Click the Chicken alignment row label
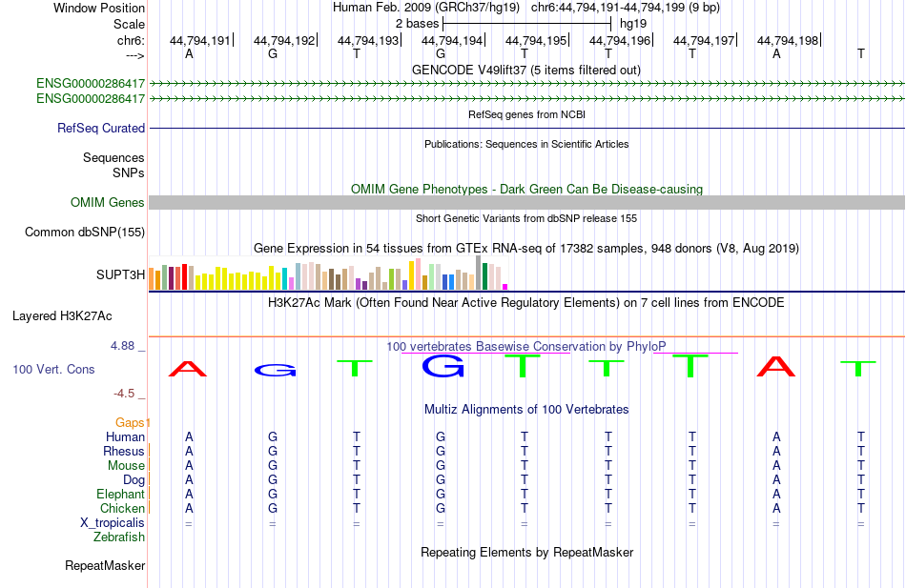The height and width of the screenshot is (588, 906). [122, 508]
